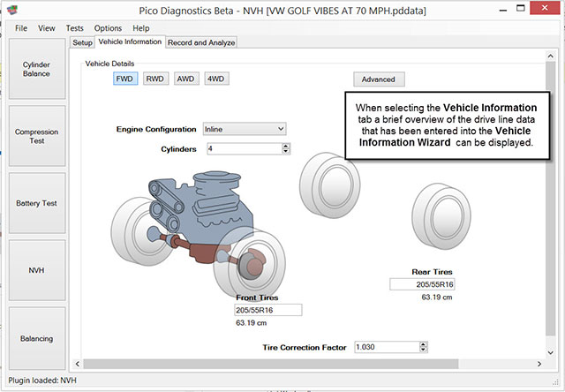Click the horizontal scrollbar right arrow

[x=539, y=364]
